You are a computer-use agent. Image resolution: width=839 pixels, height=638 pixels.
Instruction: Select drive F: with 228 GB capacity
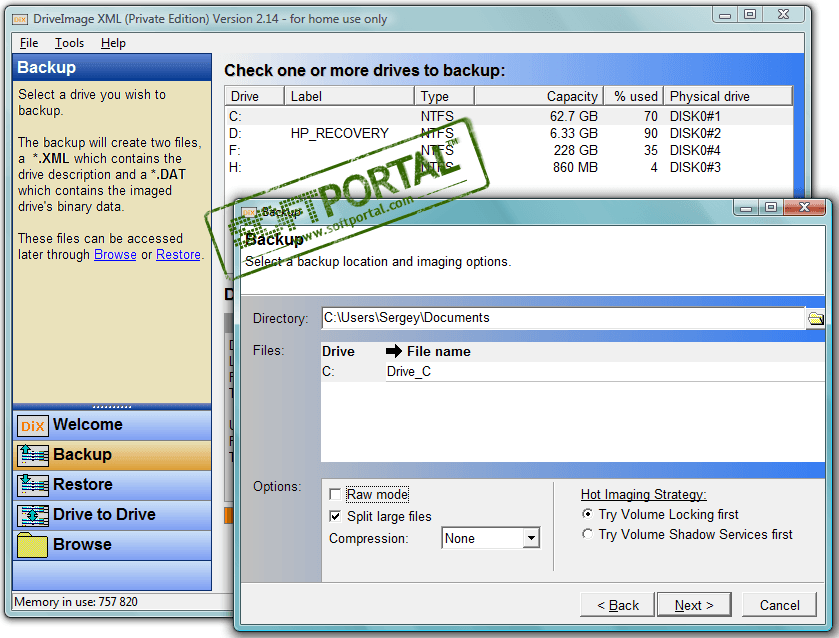point(508,150)
